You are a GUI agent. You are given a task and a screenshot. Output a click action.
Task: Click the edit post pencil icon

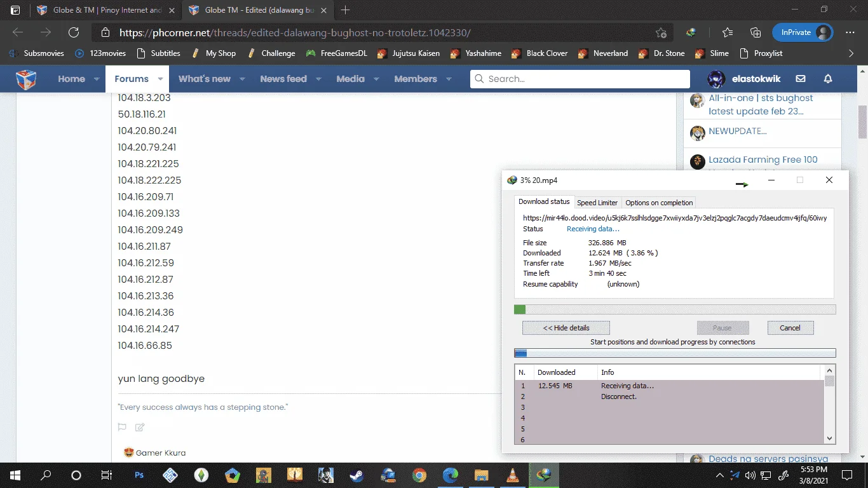click(x=140, y=427)
